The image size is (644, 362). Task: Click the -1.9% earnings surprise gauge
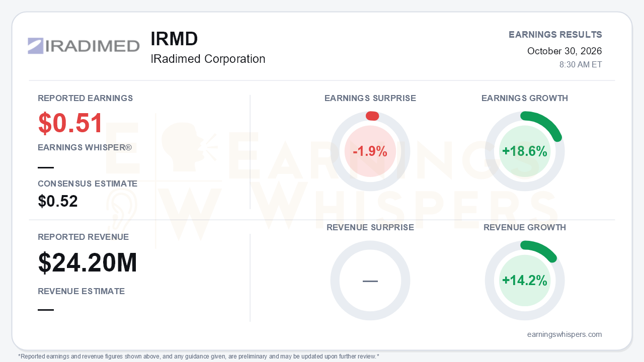370,151
